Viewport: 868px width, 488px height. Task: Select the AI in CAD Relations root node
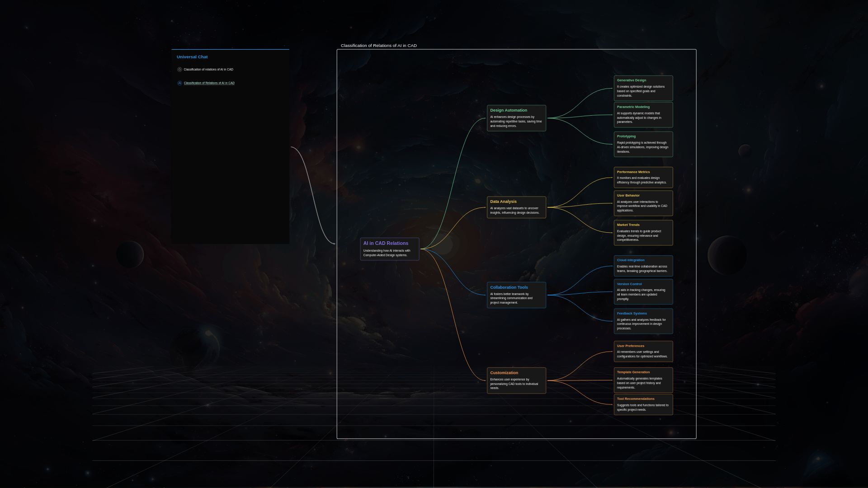pyautogui.click(x=389, y=249)
